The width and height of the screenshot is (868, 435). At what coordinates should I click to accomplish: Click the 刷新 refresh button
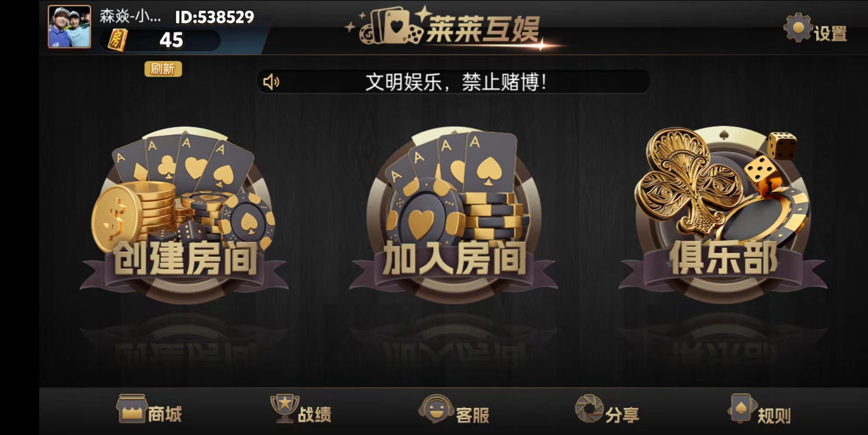(x=163, y=69)
